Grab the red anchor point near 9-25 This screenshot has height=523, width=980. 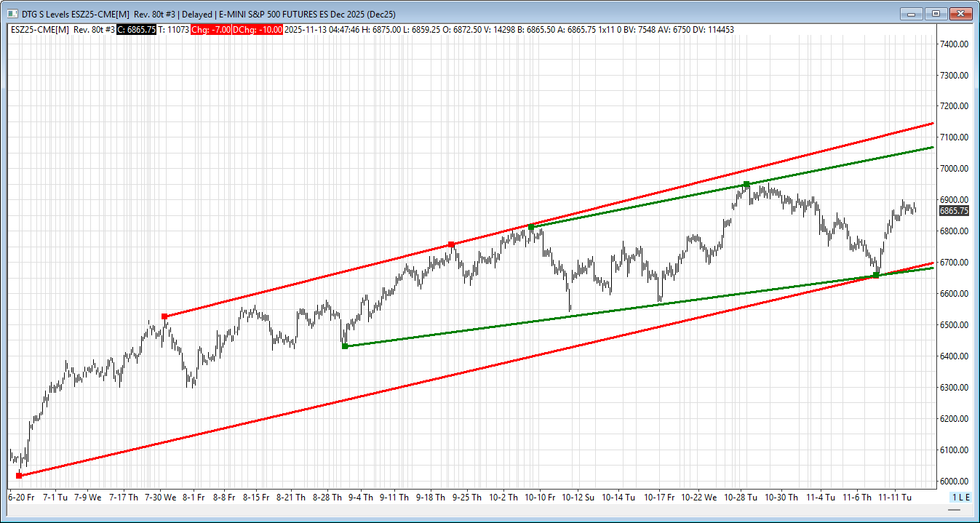[x=451, y=244]
